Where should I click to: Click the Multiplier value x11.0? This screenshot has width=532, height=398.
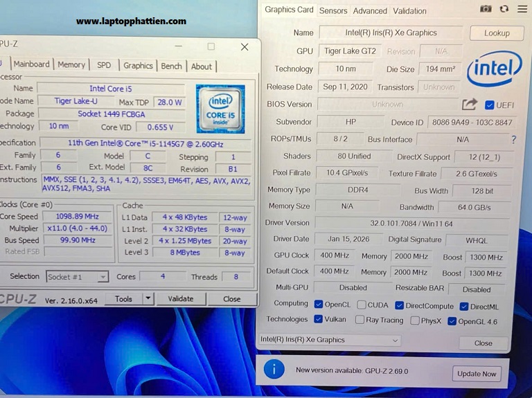coord(78,228)
